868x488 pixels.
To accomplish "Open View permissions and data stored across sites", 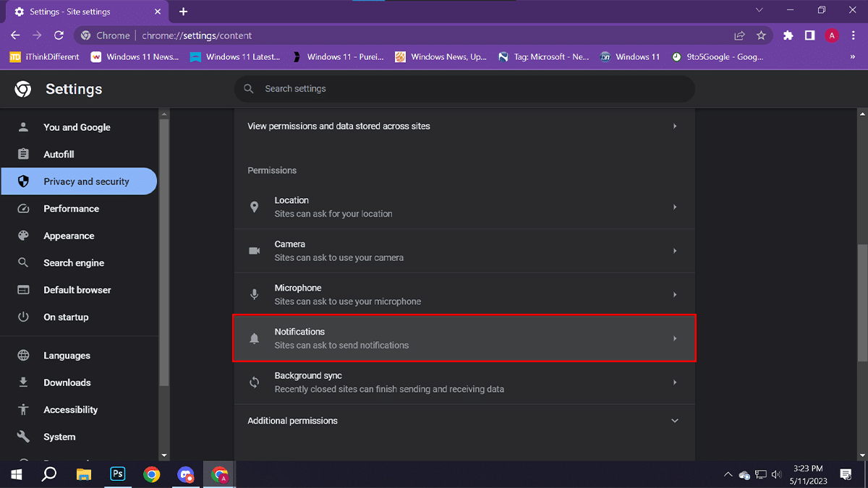I will [x=463, y=126].
